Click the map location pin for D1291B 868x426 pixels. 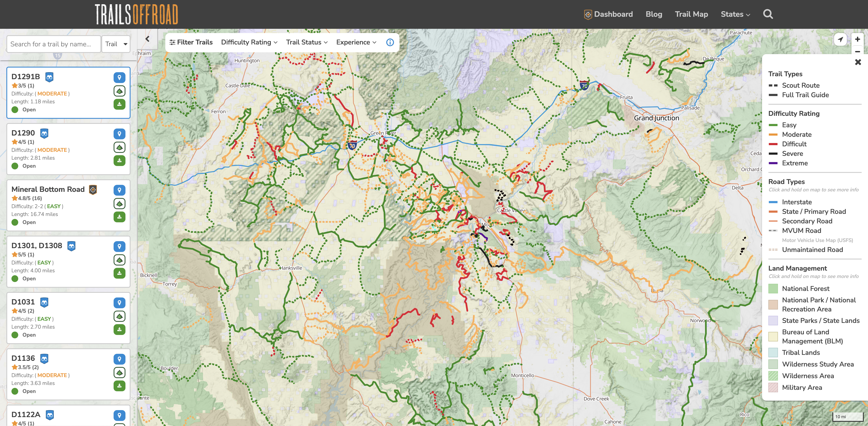(x=119, y=77)
